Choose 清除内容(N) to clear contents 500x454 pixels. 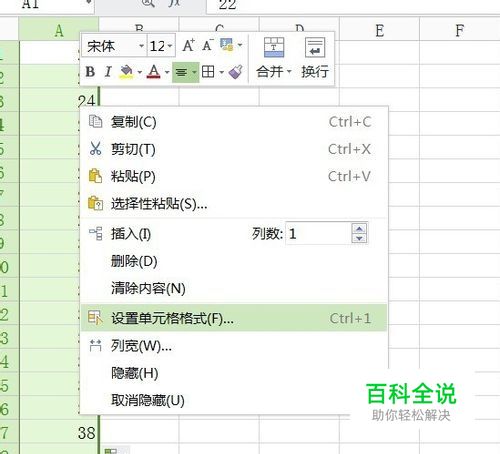point(234,288)
